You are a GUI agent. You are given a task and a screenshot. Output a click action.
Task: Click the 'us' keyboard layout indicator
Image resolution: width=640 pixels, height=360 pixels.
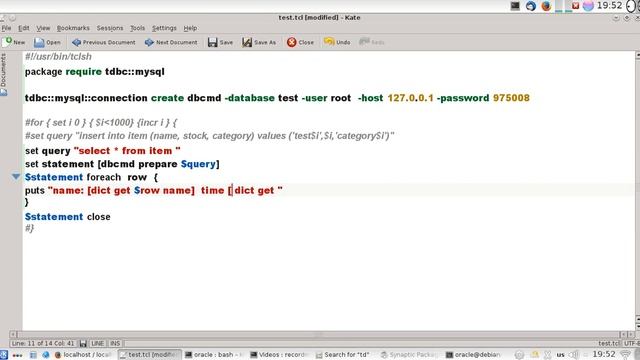click(x=561, y=355)
